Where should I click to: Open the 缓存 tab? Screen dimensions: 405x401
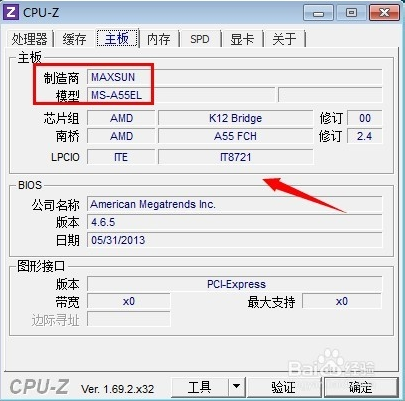click(x=75, y=39)
